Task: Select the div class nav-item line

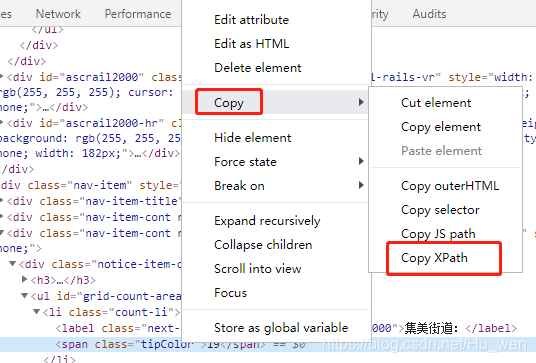Action: [x=90, y=185]
